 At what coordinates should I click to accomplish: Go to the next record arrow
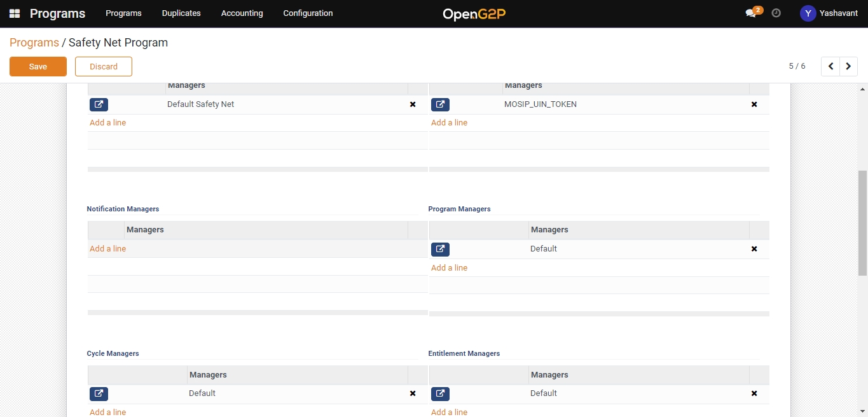point(848,66)
